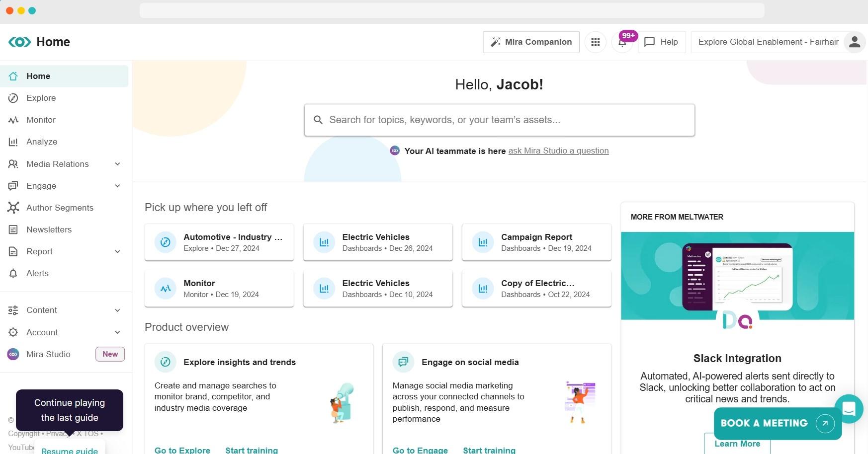
Task: Click the icon beside Engage on social media
Action: pos(403,362)
